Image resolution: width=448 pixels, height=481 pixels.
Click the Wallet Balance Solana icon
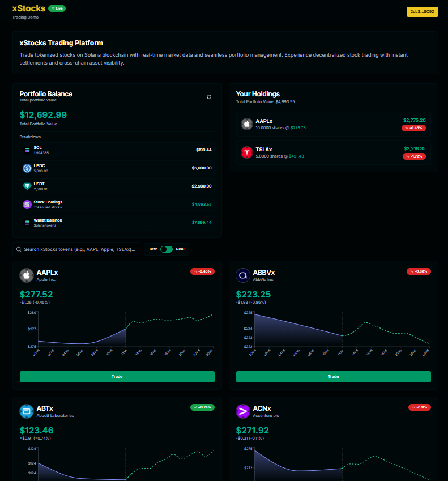point(27,223)
